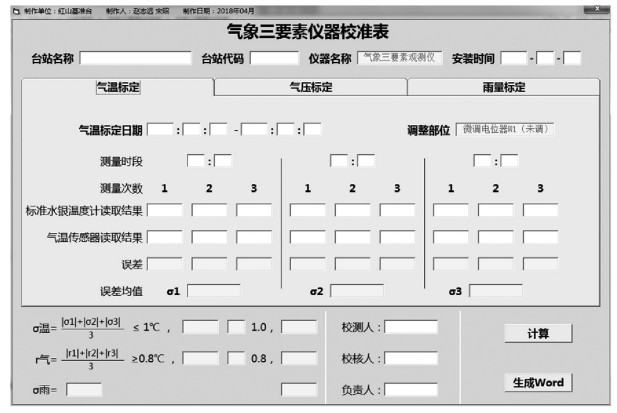Select the σ2 mean error box
The height and width of the screenshot is (413, 617).
click(357, 291)
